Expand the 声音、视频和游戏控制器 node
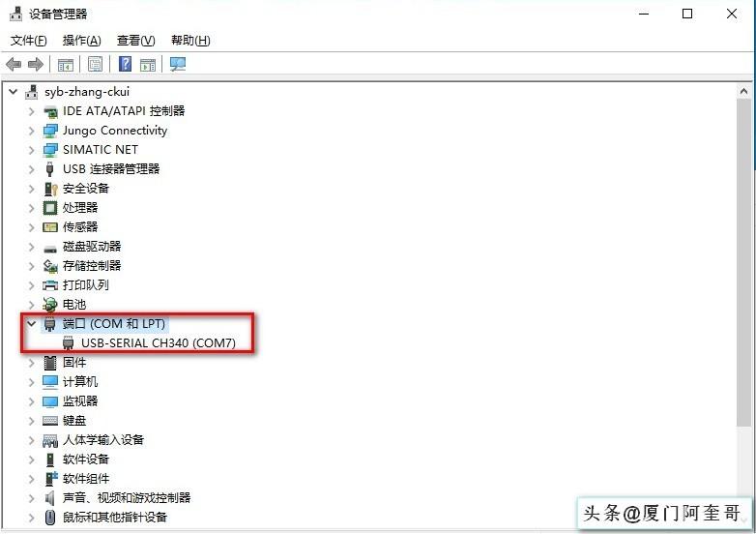This screenshot has height=534, width=756. [32, 498]
